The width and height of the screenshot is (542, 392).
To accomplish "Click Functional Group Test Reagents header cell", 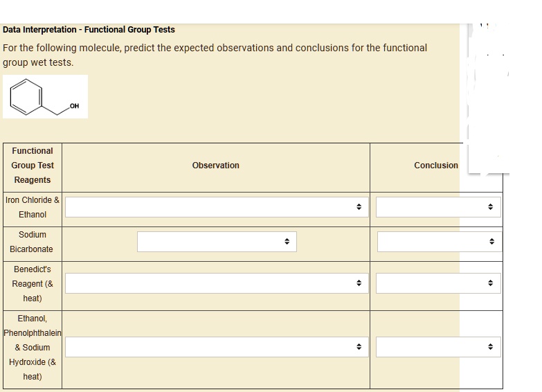I will coord(33,166).
